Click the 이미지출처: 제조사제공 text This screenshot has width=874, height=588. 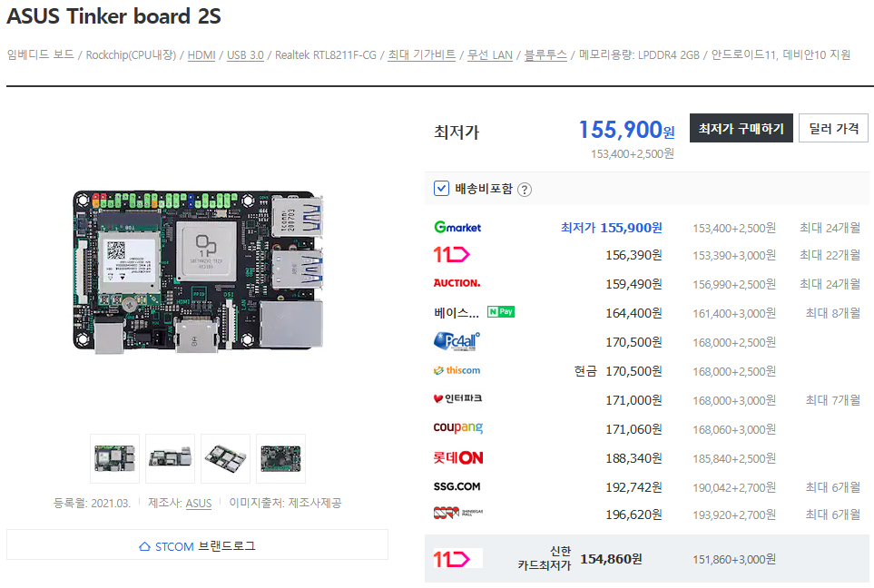(x=285, y=503)
